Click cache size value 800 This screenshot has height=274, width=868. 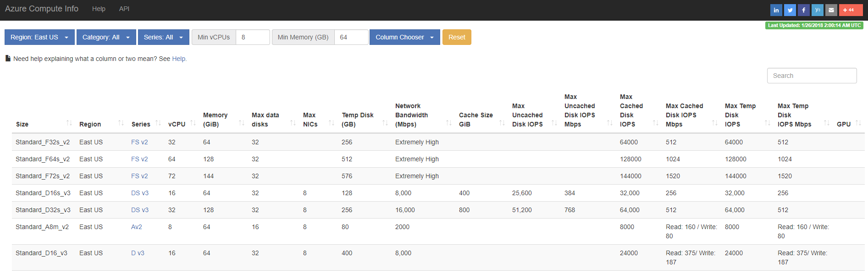464,210
